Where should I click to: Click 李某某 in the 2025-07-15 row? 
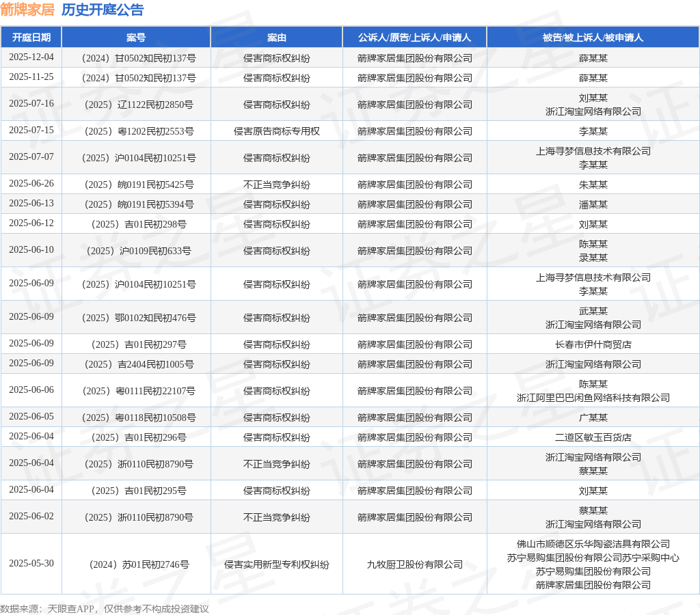click(x=593, y=132)
